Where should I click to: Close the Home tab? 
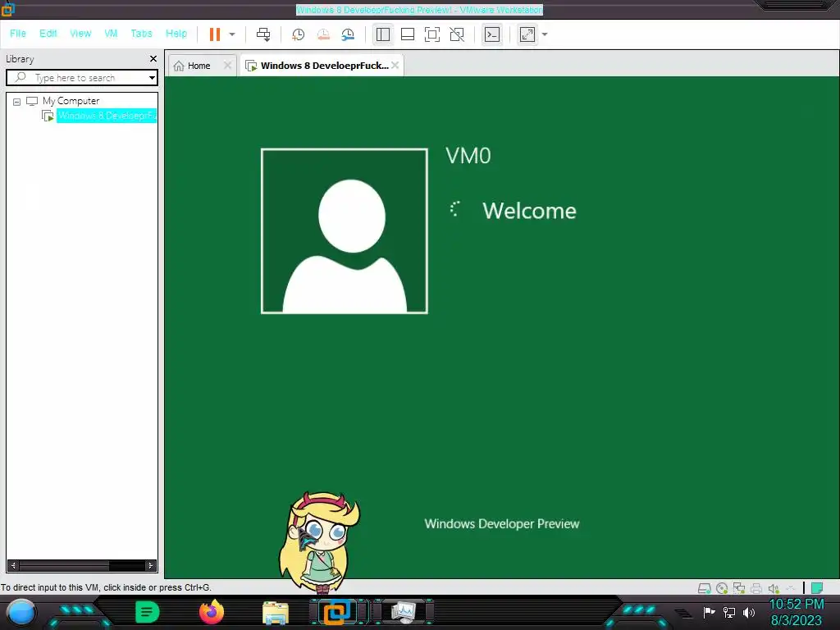228,66
